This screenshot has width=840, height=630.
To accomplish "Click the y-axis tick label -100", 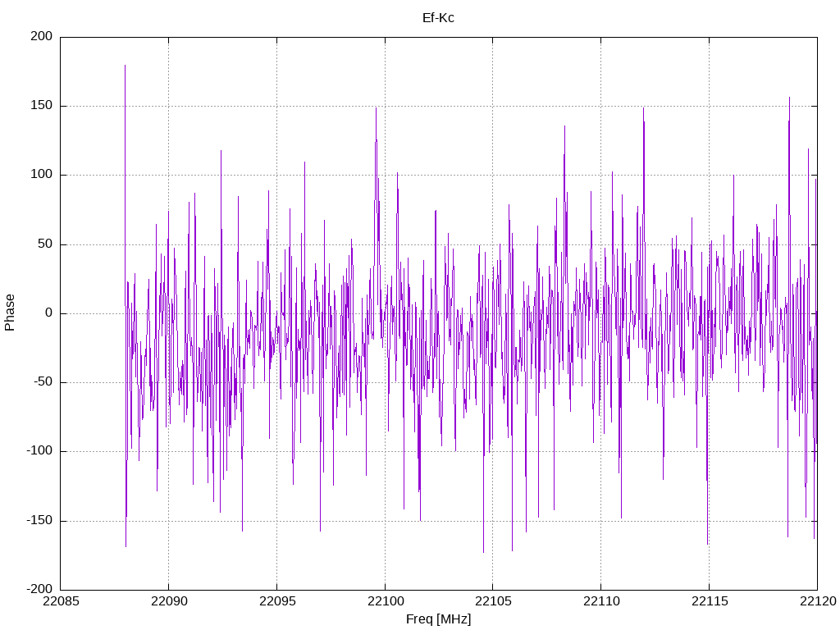I will [x=40, y=451].
